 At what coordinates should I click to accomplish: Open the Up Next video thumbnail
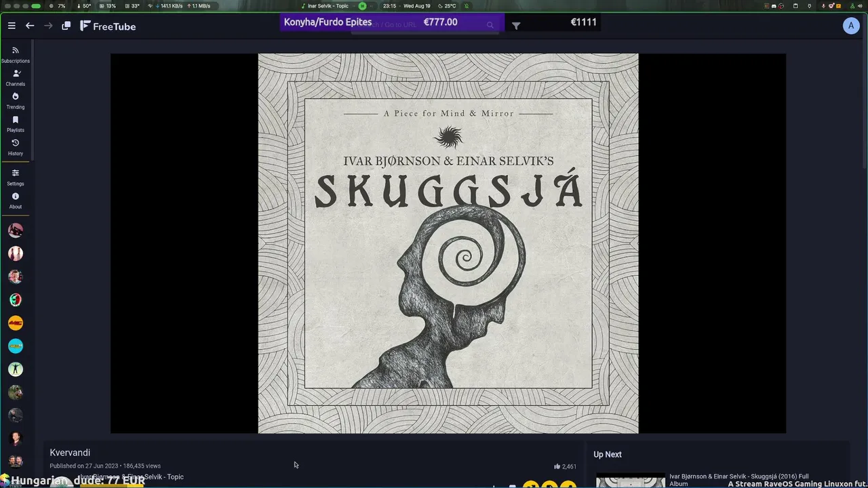(631, 481)
